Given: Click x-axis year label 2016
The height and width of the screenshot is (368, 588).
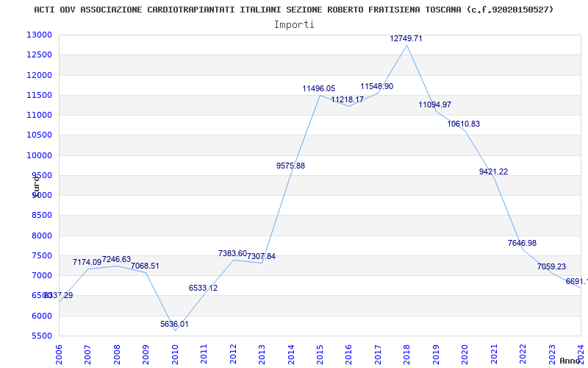Looking at the screenshot, I should coord(348,355).
